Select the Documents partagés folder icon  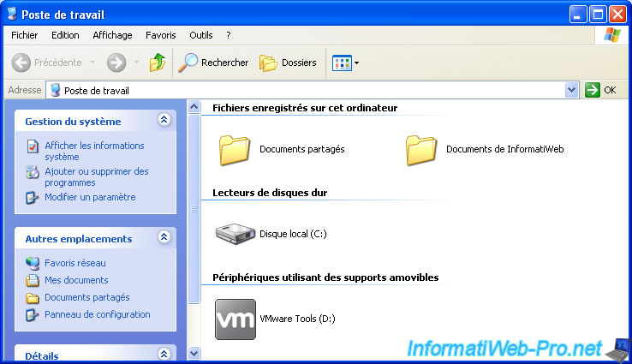(x=235, y=150)
